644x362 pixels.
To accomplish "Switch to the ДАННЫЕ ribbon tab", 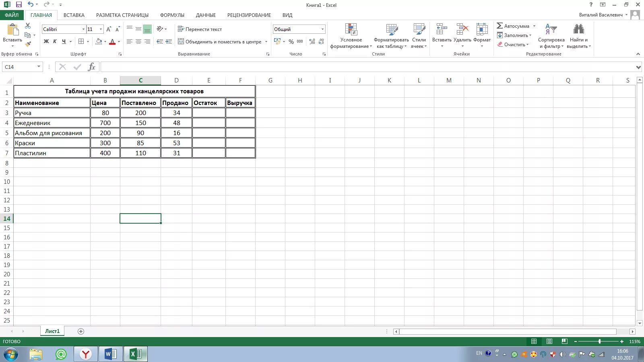I will (206, 15).
